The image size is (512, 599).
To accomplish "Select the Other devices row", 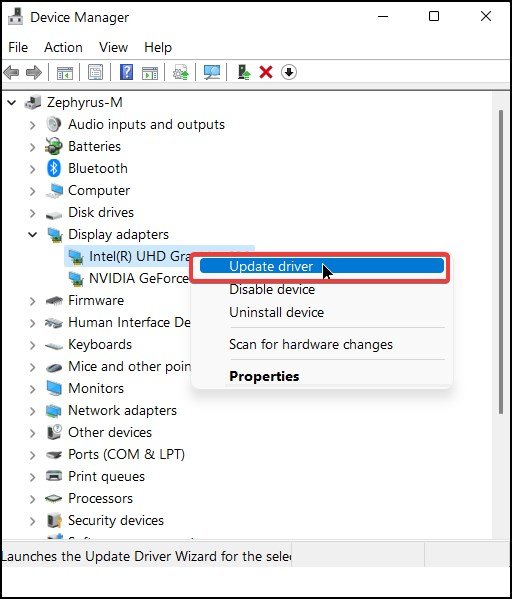I will coord(110,432).
